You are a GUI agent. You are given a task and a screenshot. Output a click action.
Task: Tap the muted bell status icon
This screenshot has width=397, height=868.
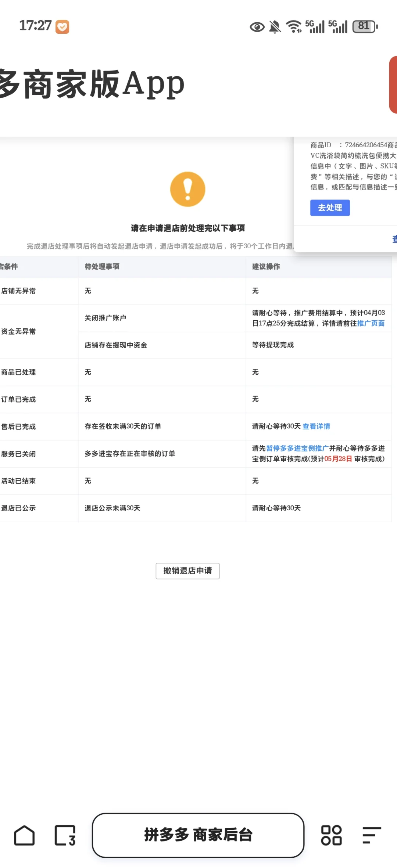coord(275,27)
